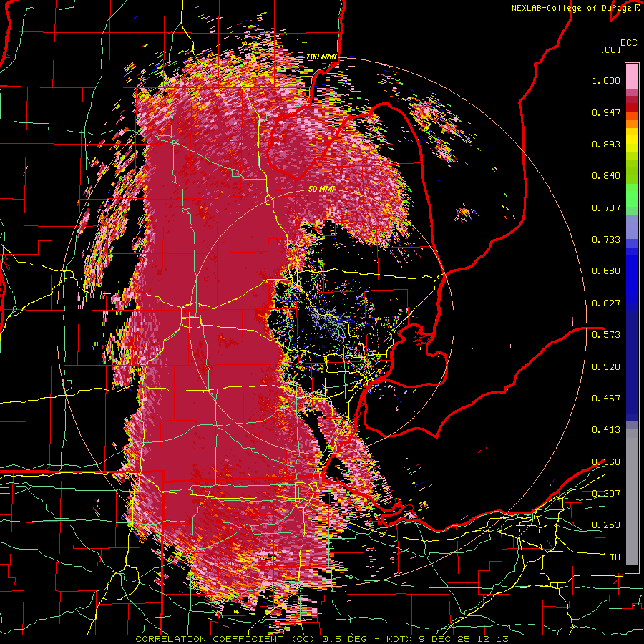Click the 1.000 scale value
This screenshot has height=644, width=644.
(606, 80)
